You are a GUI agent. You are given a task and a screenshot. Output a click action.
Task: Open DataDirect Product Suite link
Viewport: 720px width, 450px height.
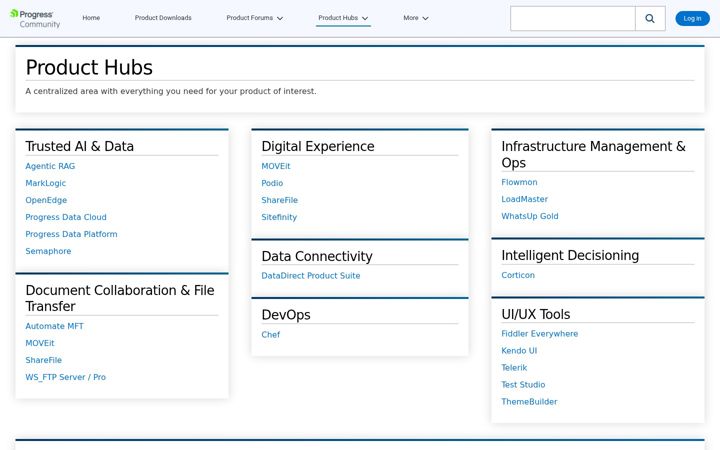[310, 276]
